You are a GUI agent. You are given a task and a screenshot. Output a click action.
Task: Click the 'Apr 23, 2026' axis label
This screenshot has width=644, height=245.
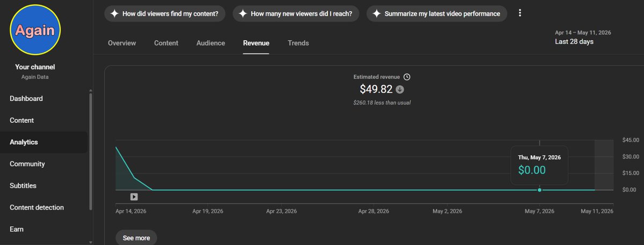click(x=281, y=211)
